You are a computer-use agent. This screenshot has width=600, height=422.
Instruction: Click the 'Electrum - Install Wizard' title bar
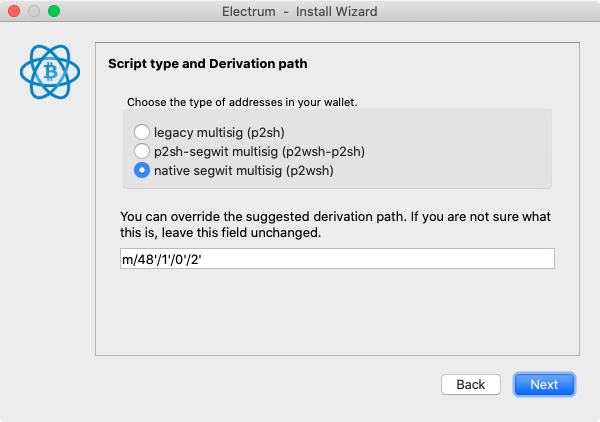(300, 11)
